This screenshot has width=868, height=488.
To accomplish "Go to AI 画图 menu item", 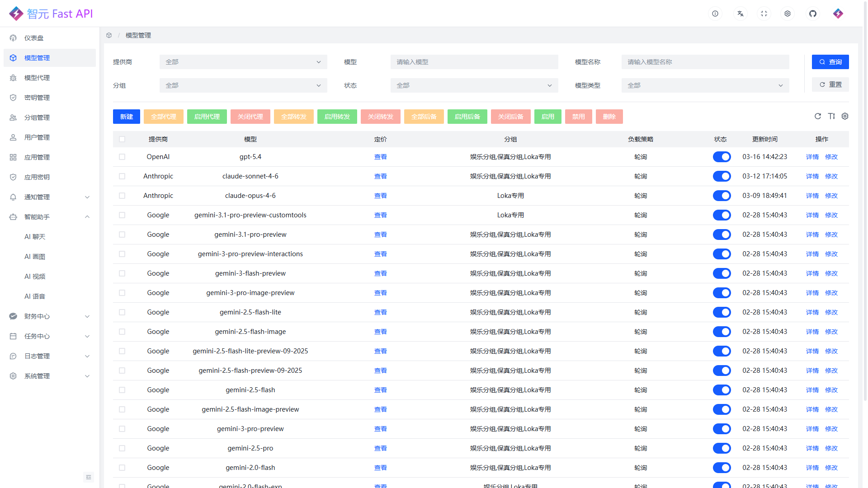I will coord(35,257).
